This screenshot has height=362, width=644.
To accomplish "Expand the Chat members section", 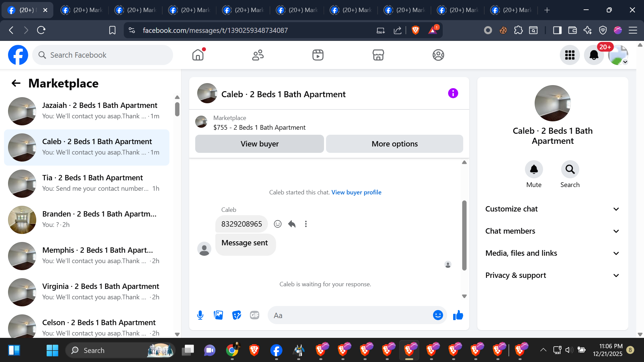I will click(x=552, y=231).
